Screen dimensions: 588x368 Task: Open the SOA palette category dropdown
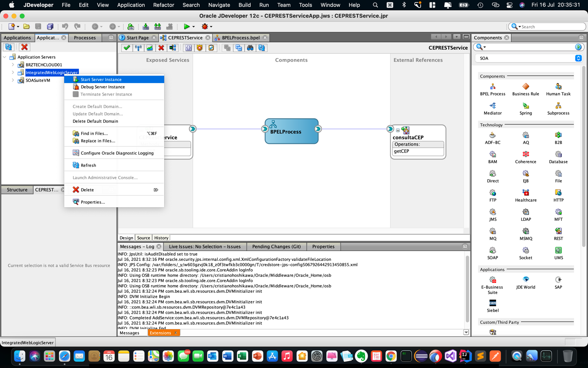[x=578, y=58]
